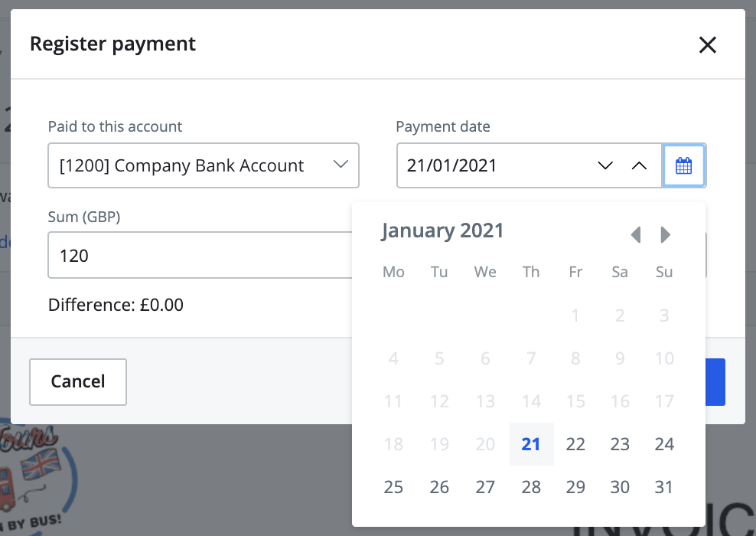Navigate to next month with right arrow
The image size is (756, 536).
pos(665,235)
